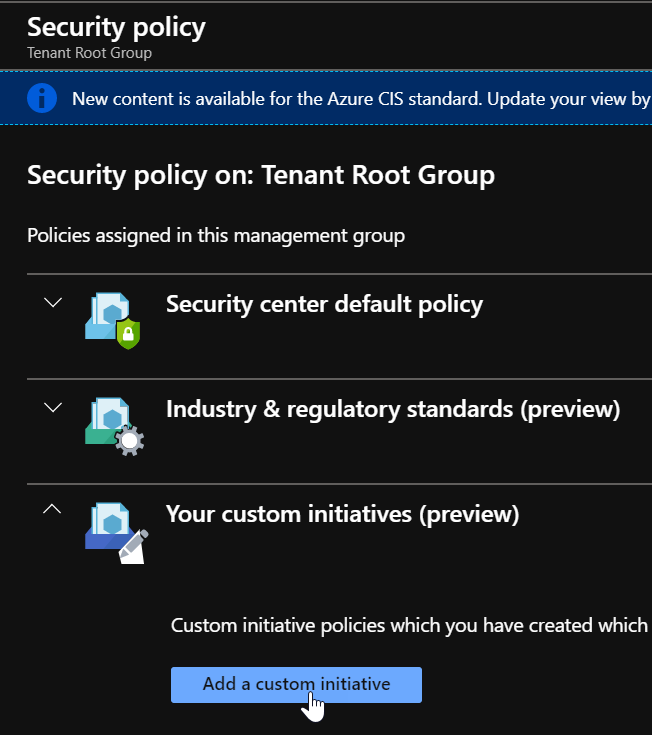652x735 pixels.
Task: Click the gear badge on regulatory standards icon
Action: 129,441
